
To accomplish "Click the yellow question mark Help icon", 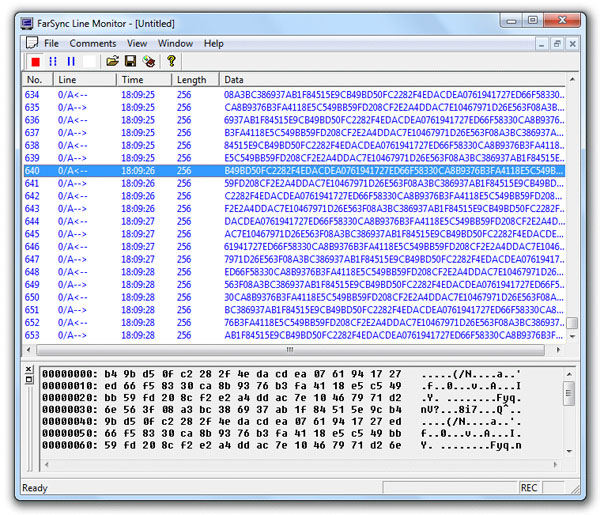I will 171,61.
